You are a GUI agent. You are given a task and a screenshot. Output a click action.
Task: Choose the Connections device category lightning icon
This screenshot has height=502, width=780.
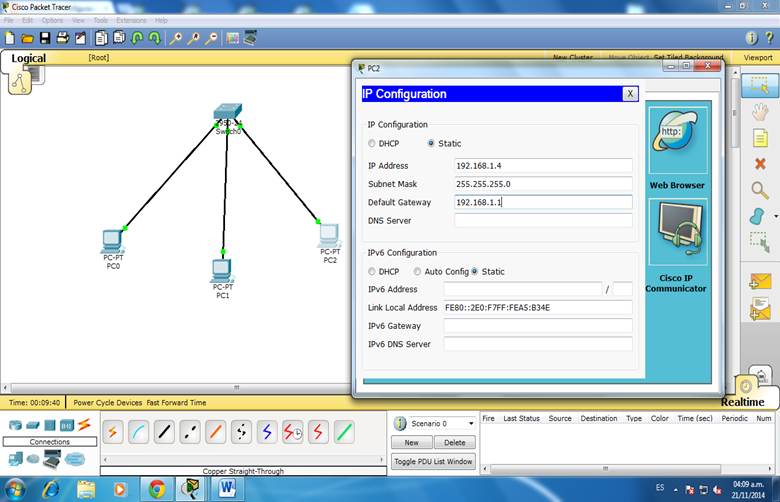tap(84, 425)
